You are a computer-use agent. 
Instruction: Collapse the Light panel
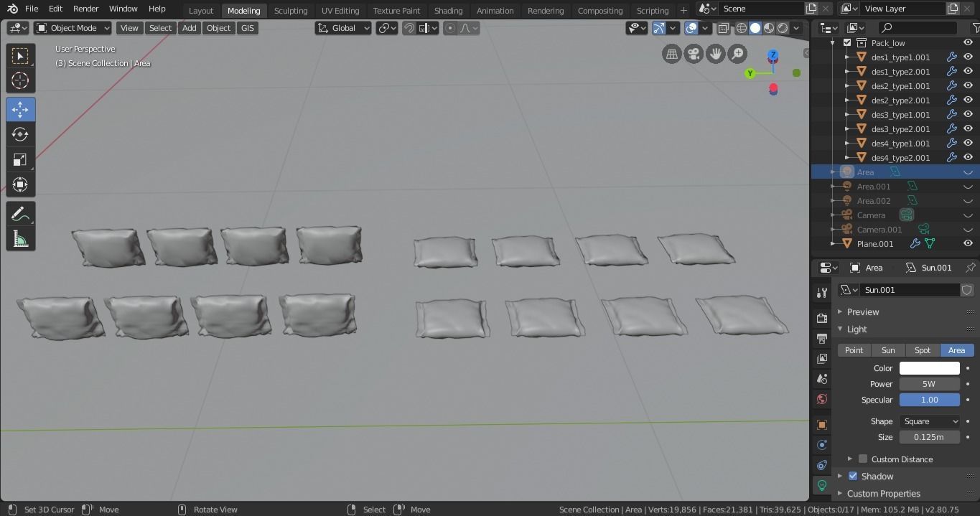coord(857,329)
